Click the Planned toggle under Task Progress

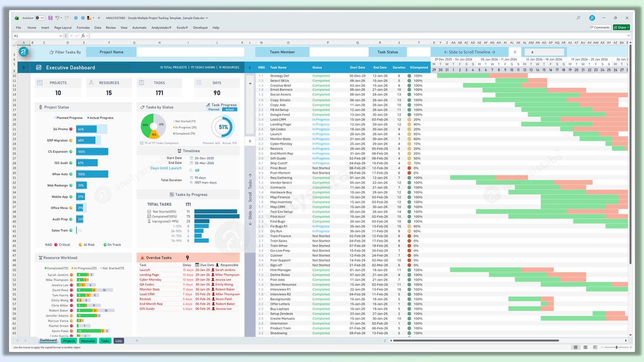click(x=214, y=109)
